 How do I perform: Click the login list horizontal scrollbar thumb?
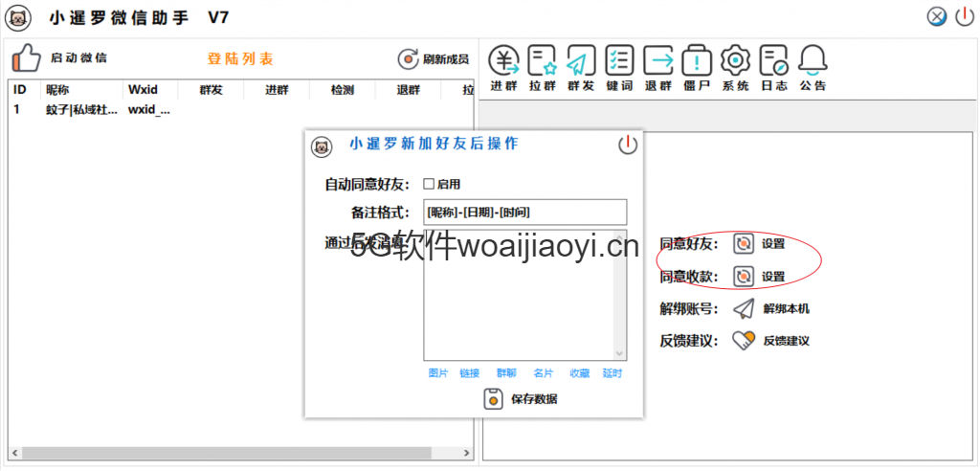click(x=227, y=452)
